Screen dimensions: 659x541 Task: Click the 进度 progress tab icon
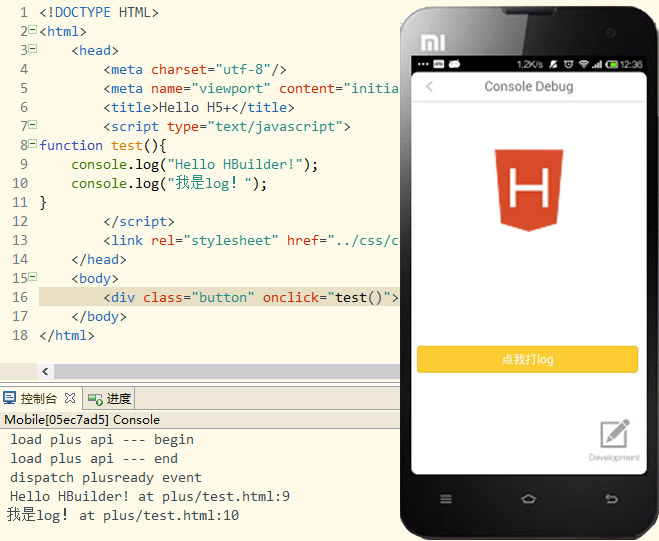click(95, 399)
